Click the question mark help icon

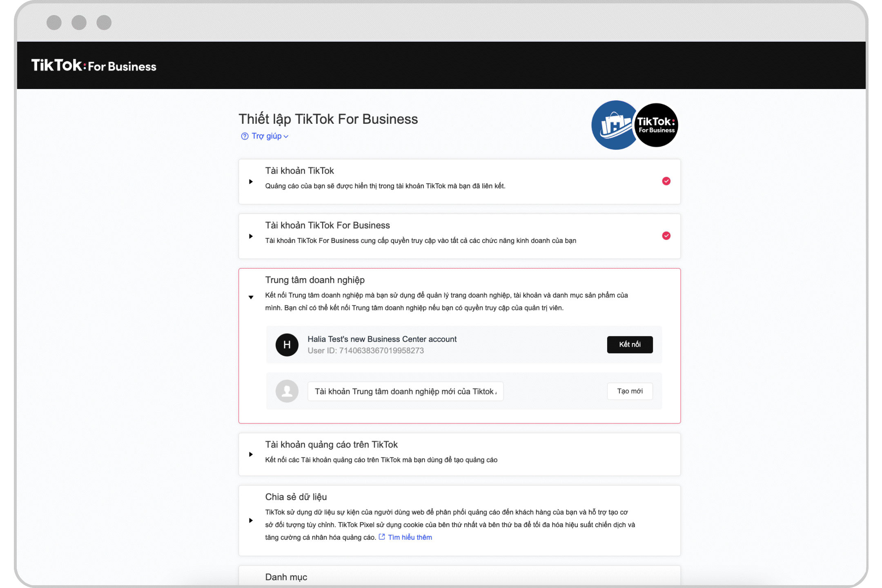pyautogui.click(x=245, y=136)
